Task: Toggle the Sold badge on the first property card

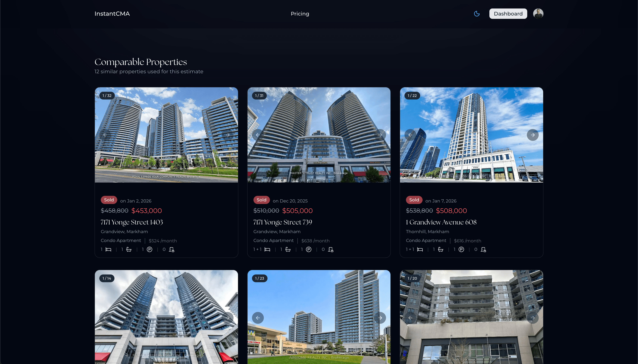Action: [x=109, y=200]
